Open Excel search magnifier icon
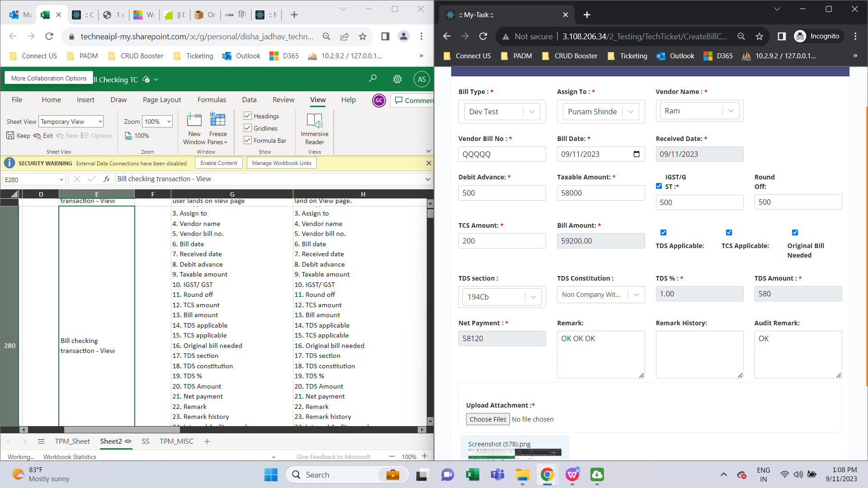868x488 pixels. 373,79
